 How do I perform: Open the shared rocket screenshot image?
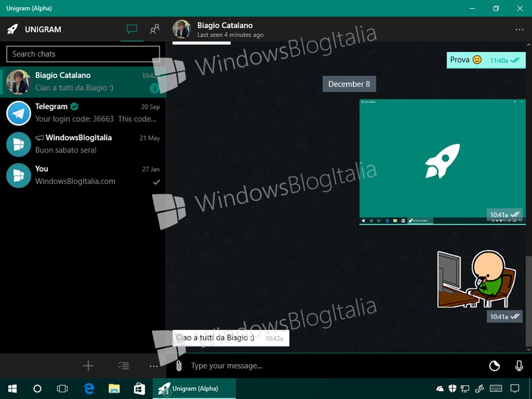click(442, 162)
